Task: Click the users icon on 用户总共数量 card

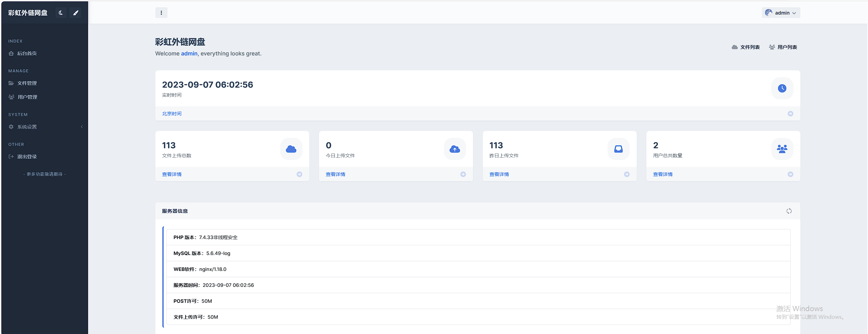Action: pos(782,149)
